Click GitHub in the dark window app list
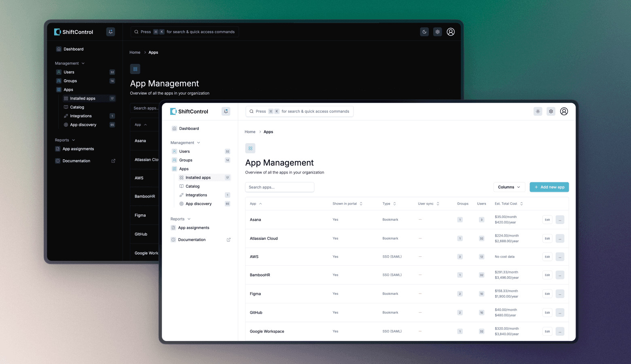 point(141,235)
